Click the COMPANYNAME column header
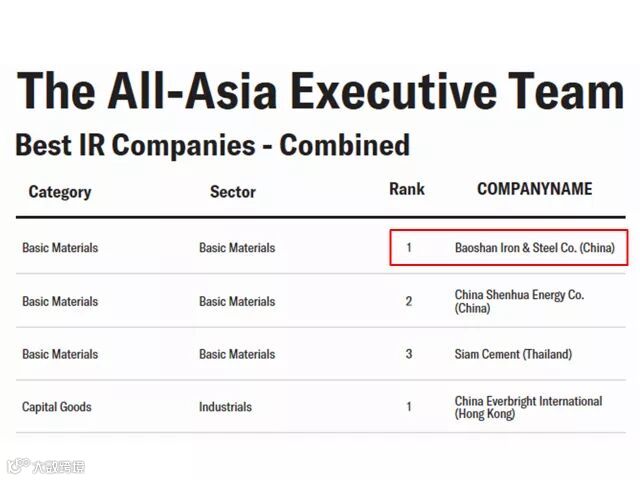 click(535, 189)
